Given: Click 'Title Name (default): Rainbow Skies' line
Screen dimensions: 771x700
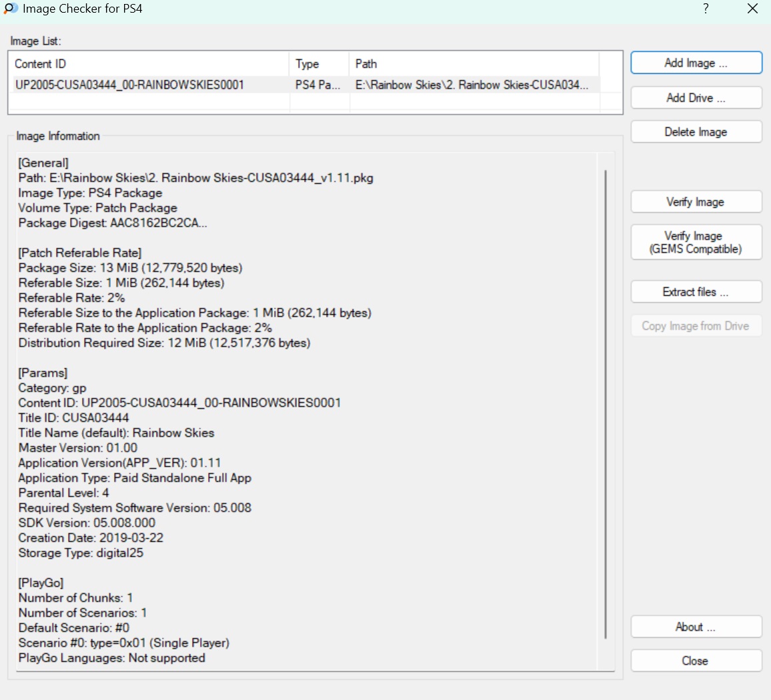Looking at the screenshot, I should click(116, 433).
